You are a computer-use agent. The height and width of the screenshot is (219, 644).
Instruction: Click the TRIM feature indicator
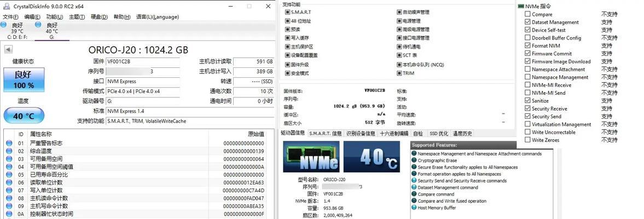click(x=399, y=73)
